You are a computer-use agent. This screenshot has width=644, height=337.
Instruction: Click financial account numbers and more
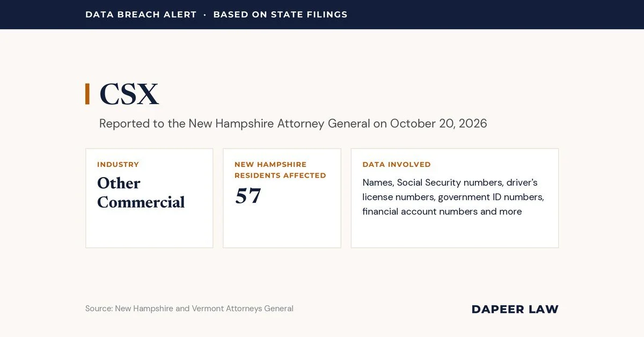pos(442,211)
